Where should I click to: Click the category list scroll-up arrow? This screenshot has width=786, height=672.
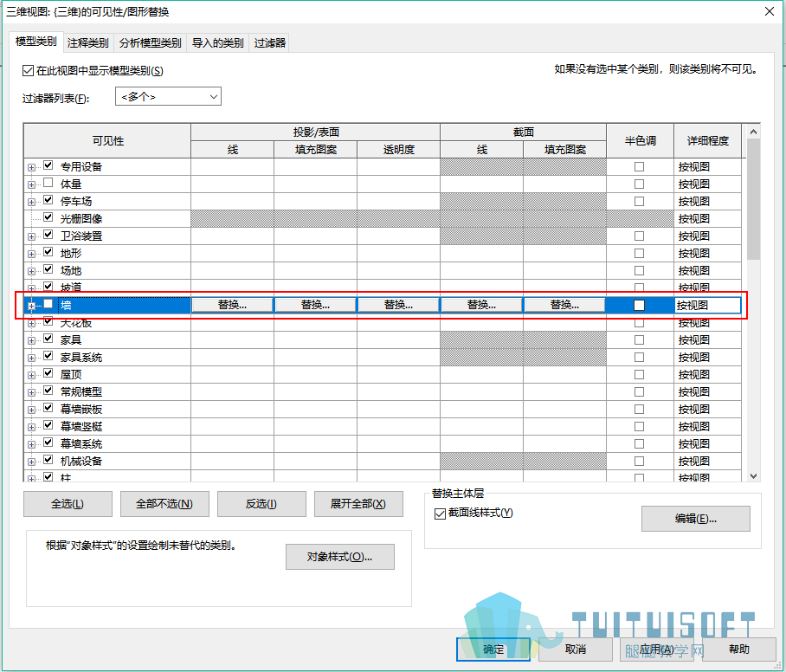pyautogui.click(x=753, y=132)
